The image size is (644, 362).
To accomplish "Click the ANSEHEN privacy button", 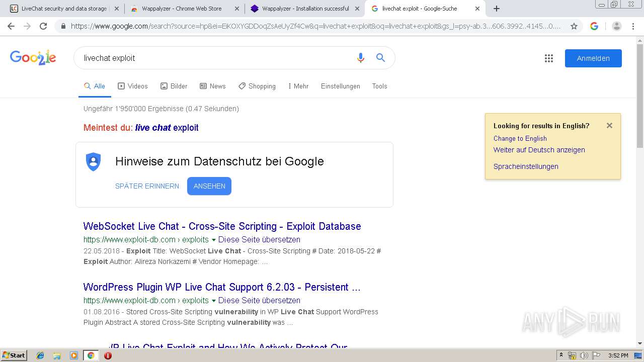I will pyautogui.click(x=209, y=186).
